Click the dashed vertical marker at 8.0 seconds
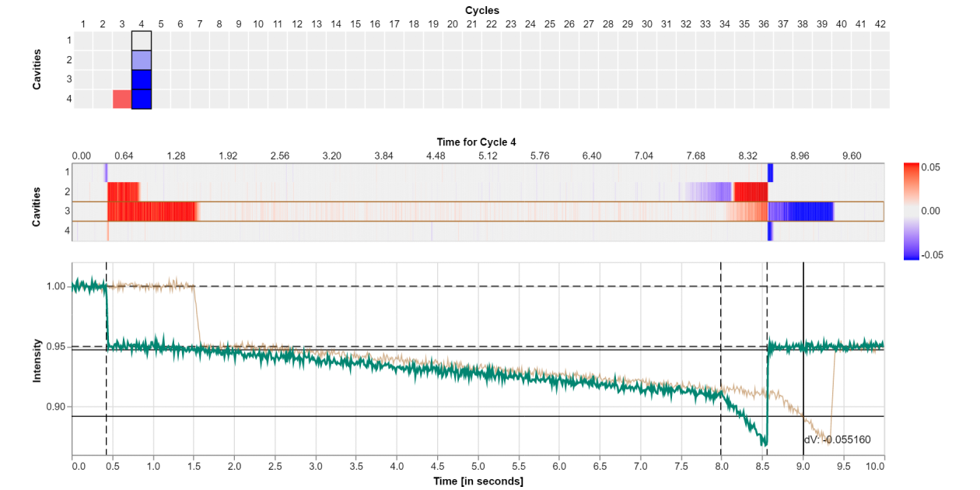 pos(721,358)
